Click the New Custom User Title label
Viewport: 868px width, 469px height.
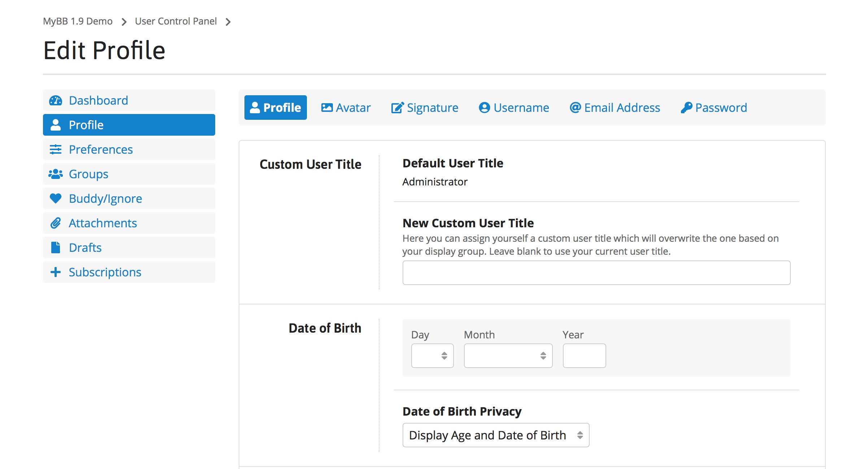tap(468, 223)
